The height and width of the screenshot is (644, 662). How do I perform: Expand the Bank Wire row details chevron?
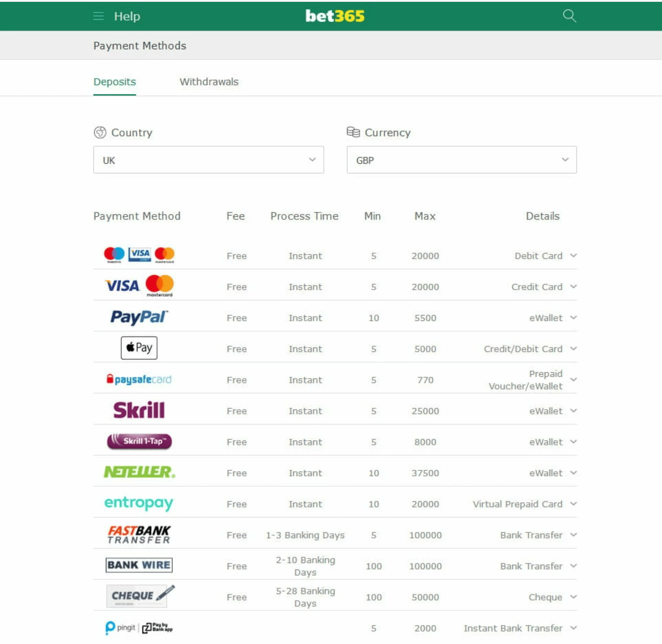pos(573,566)
